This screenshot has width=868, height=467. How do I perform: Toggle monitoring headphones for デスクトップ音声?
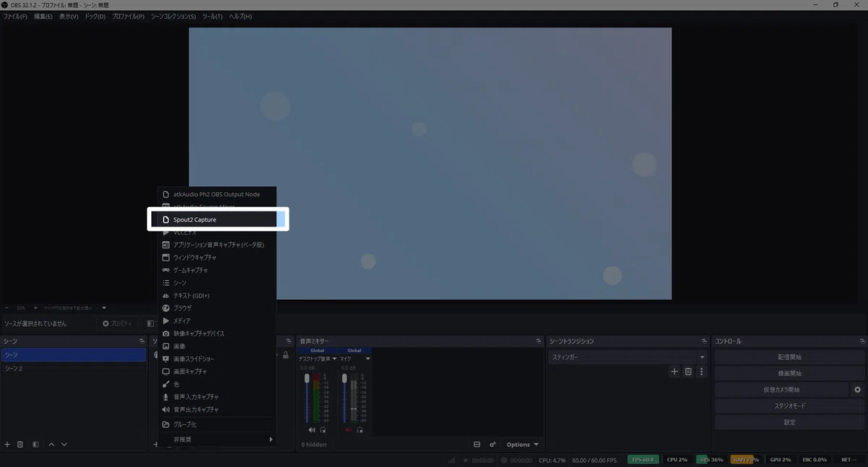pos(323,430)
